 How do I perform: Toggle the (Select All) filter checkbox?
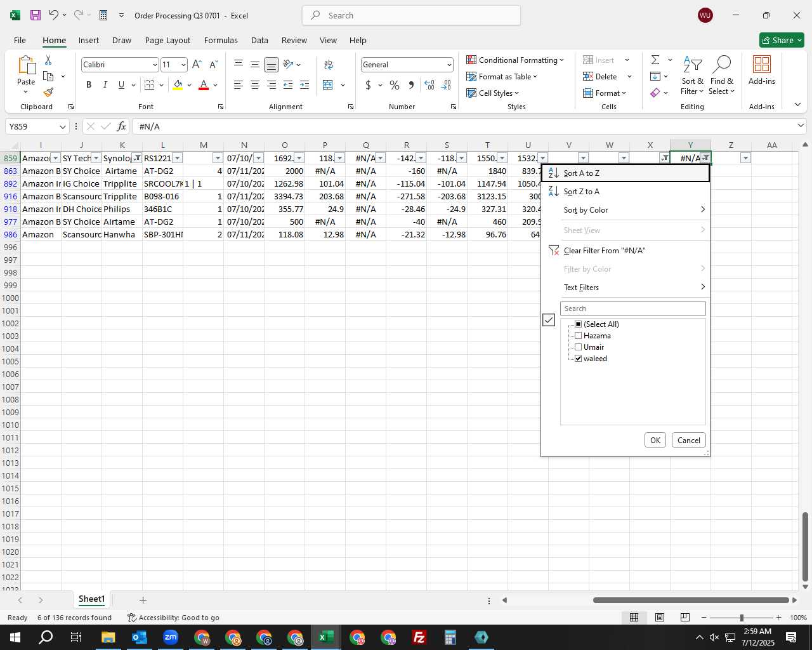(x=578, y=324)
